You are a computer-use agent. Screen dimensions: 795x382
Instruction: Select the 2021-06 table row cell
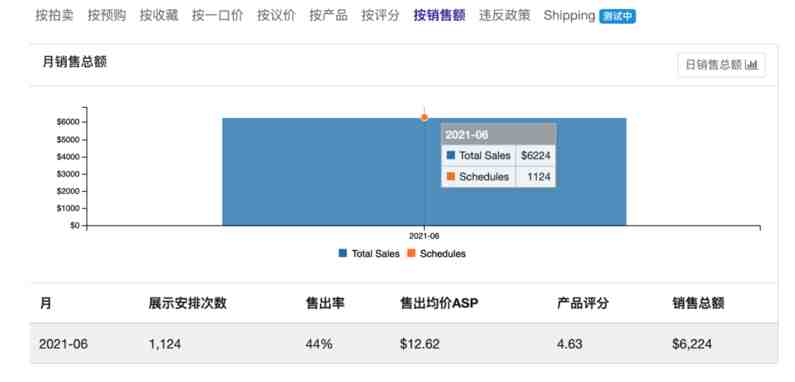click(63, 344)
